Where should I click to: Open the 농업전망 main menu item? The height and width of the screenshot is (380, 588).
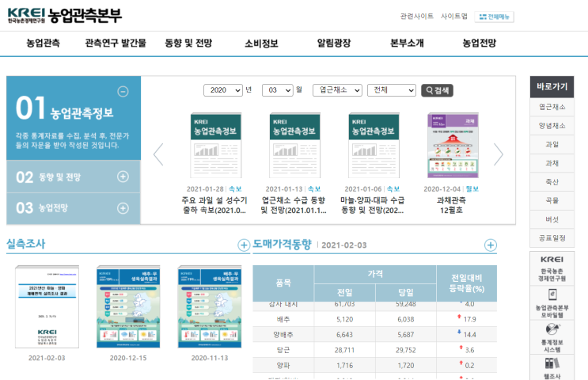[x=480, y=43]
